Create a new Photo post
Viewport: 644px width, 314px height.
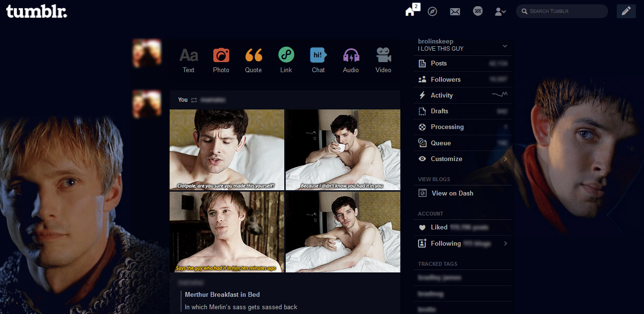click(x=221, y=60)
